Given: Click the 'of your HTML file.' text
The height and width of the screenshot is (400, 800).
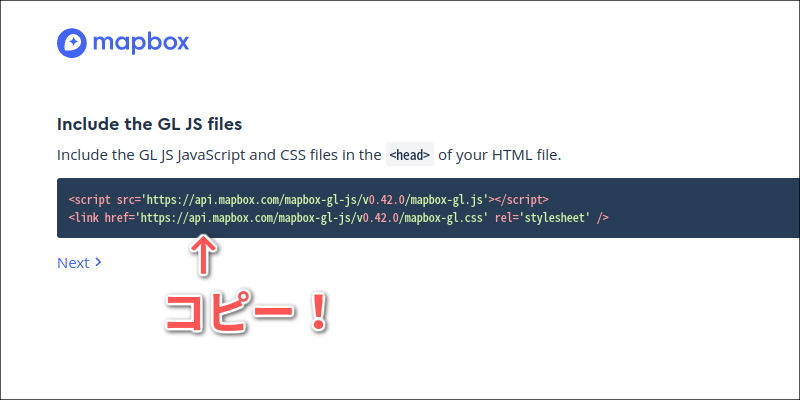Looking at the screenshot, I should pyautogui.click(x=499, y=155).
